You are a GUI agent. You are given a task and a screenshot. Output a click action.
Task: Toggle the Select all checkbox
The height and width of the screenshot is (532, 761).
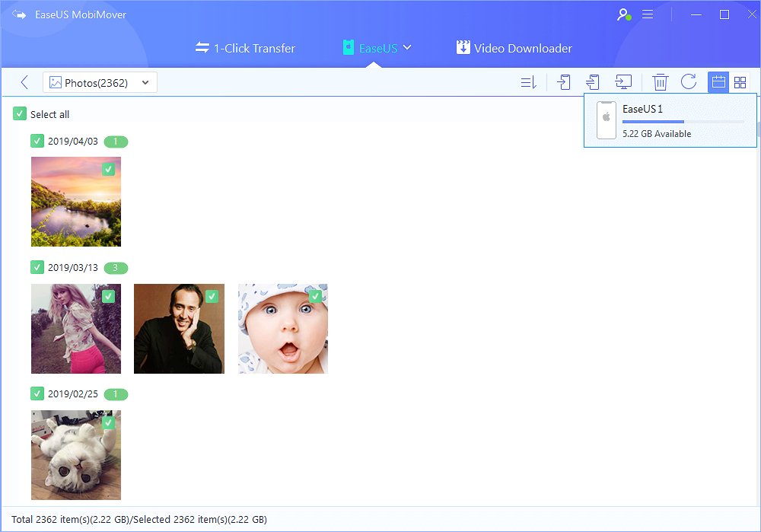click(x=20, y=113)
